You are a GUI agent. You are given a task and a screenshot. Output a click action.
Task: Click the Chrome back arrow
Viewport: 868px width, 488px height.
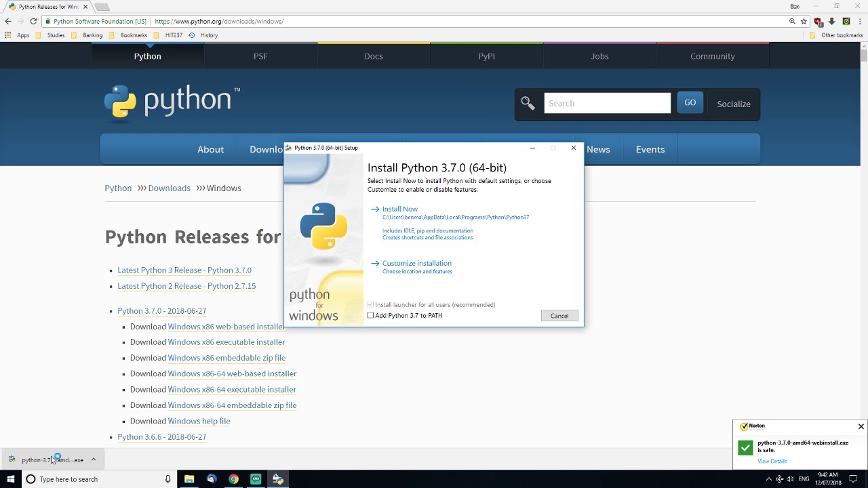coord(8,21)
